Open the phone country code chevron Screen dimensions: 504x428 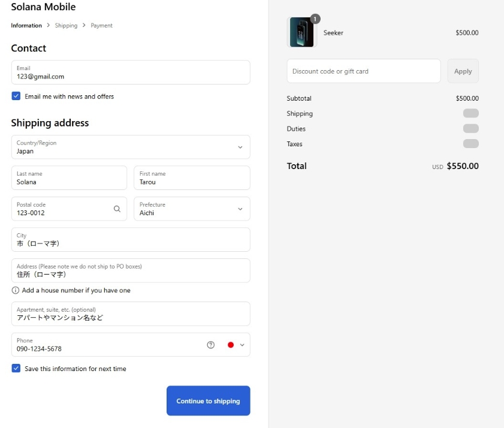242,345
